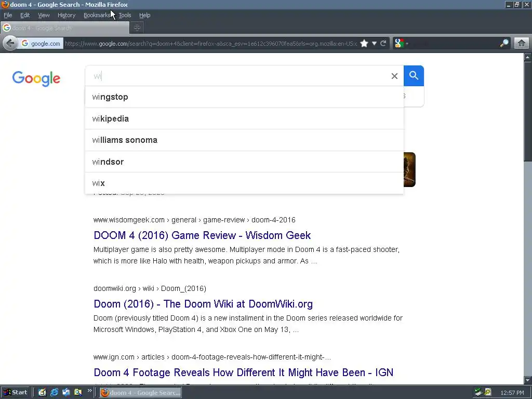Open a new tab with the plus button
Screen dimensions: 532x399
pos(137,28)
